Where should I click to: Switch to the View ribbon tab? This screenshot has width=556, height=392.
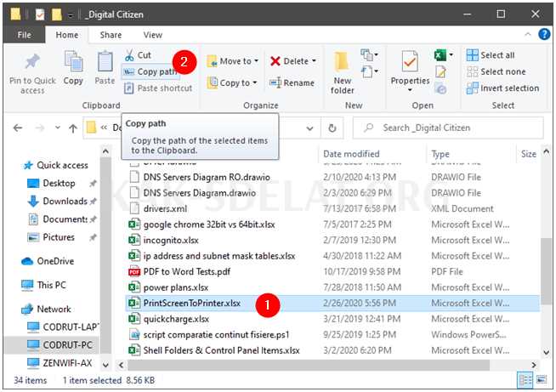[x=153, y=35]
